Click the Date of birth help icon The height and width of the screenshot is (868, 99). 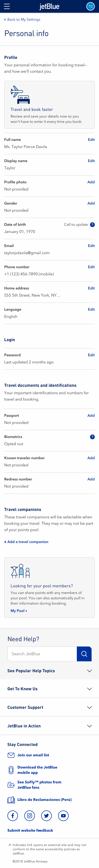pos(92,224)
